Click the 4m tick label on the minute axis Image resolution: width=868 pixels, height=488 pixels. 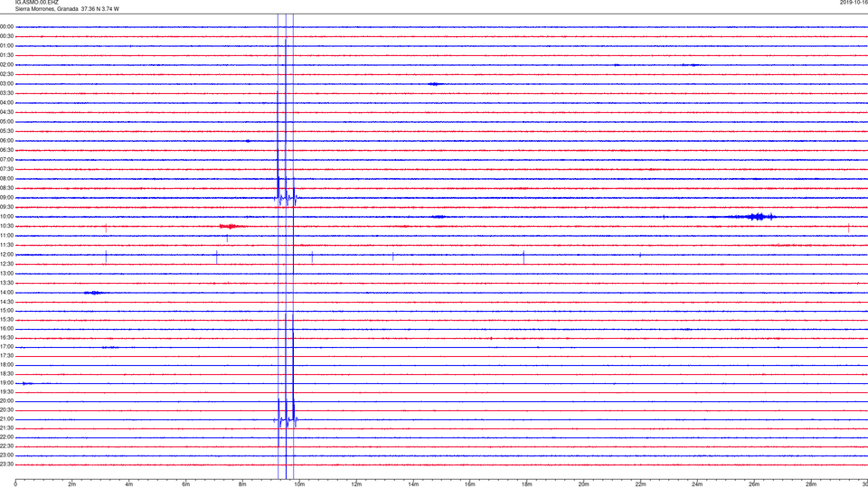(129, 484)
